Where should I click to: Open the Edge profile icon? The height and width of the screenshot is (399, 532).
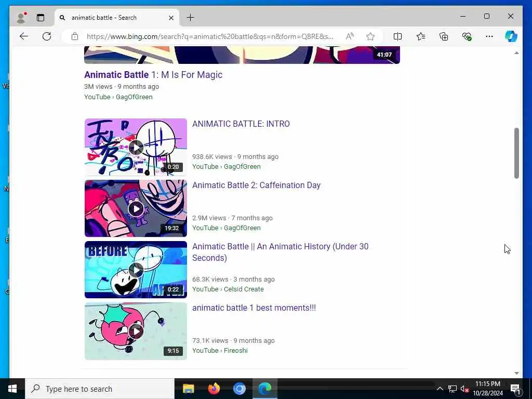tap(21, 18)
